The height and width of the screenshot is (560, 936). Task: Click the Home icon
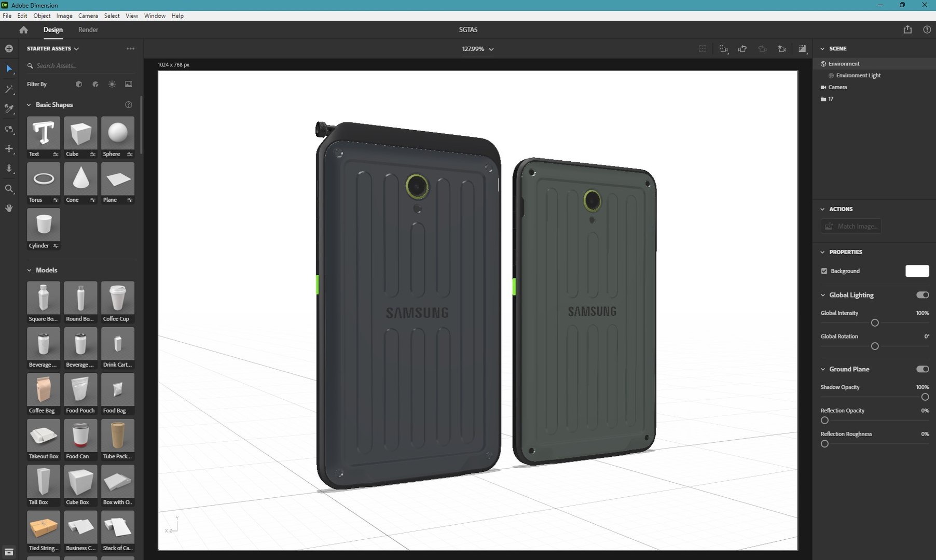tap(23, 30)
